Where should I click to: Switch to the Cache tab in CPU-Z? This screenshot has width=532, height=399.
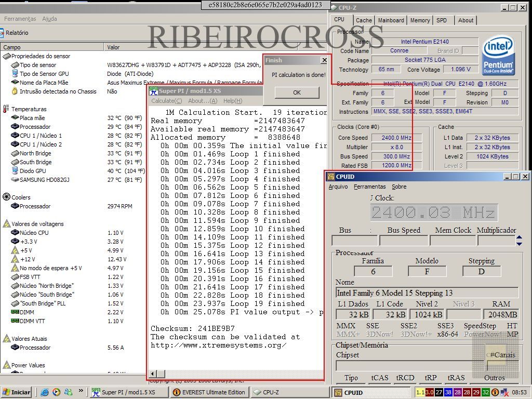pyautogui.click(x=364, y=20)
